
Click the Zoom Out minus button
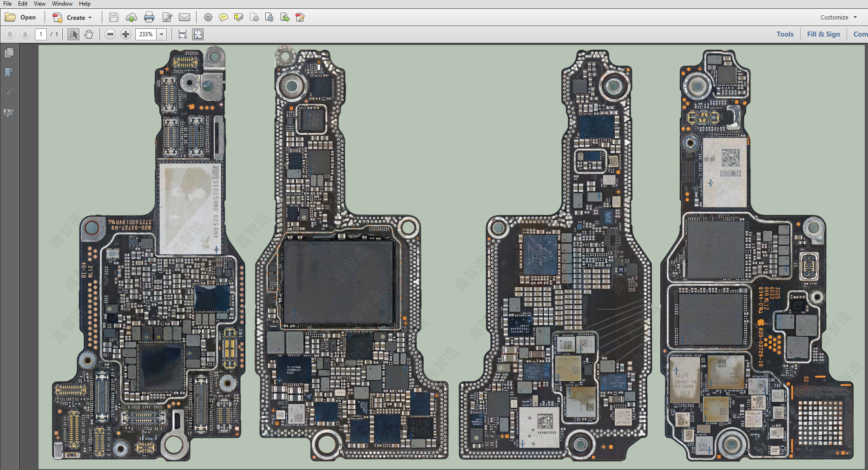110,34
